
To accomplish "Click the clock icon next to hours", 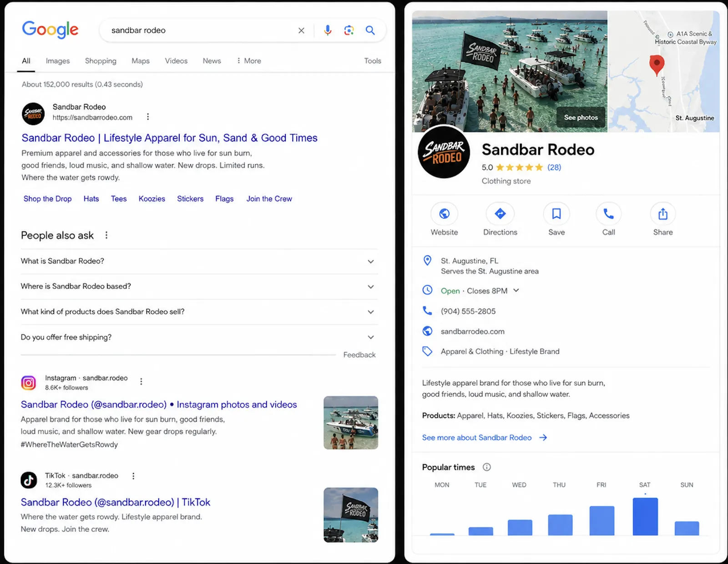I will (x=427, y=290).
